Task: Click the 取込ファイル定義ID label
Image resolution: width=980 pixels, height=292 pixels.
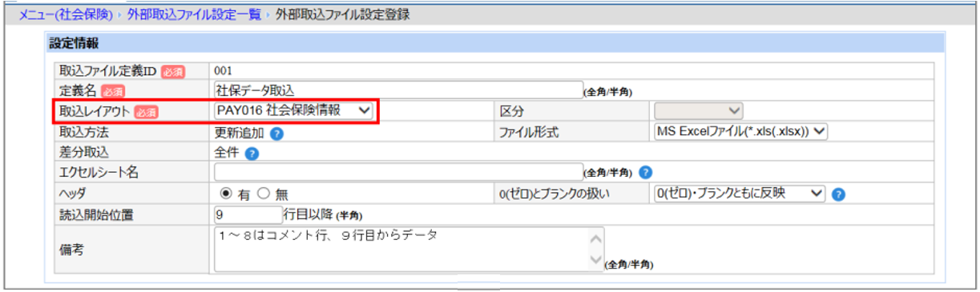Action: click(107, 71)
